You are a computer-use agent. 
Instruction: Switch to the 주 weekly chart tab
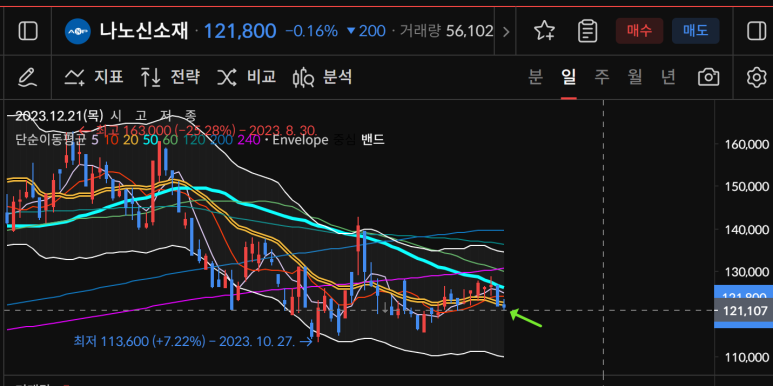click(x=601, y=77)
